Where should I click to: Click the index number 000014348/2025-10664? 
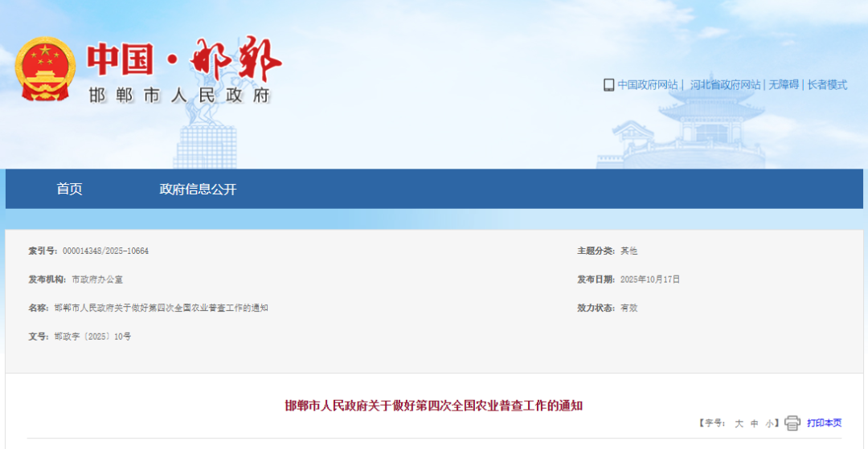click(x=105, y=251)
